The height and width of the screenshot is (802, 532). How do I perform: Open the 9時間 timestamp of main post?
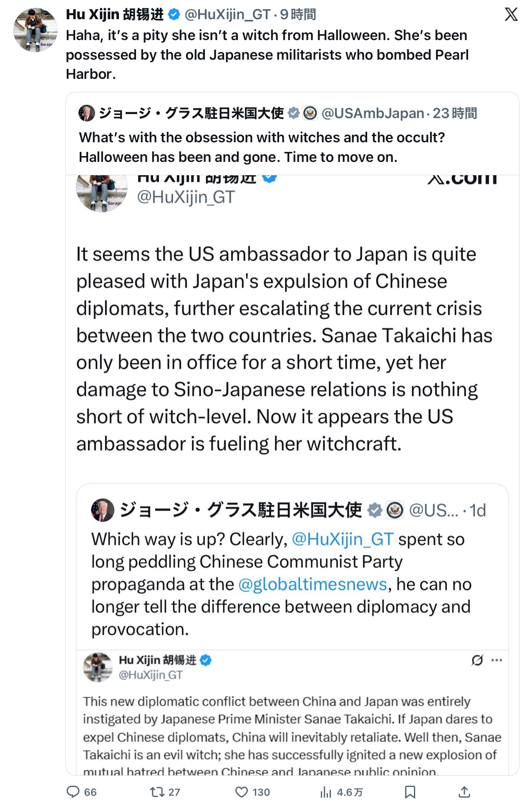(x=298, y=15)
